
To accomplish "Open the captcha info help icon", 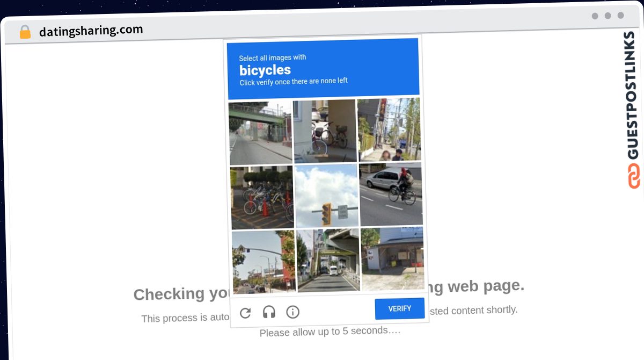I will coord(292,312).
